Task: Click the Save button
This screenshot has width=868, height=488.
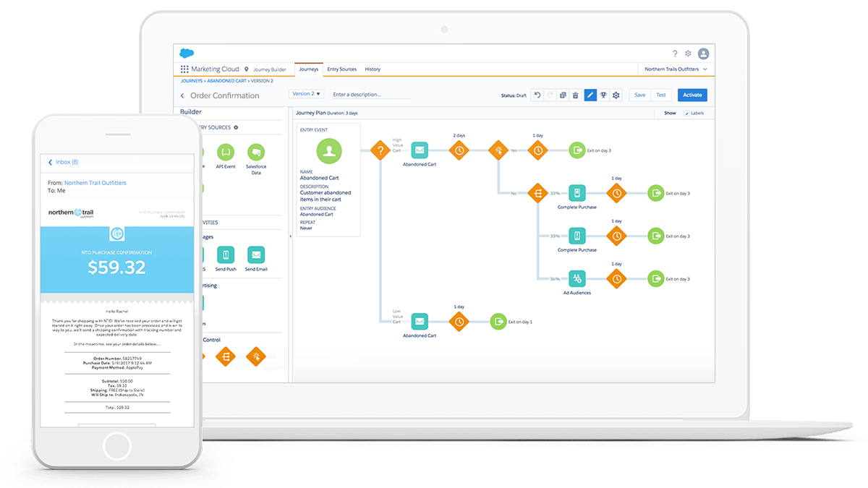Action: click(639, 95)
